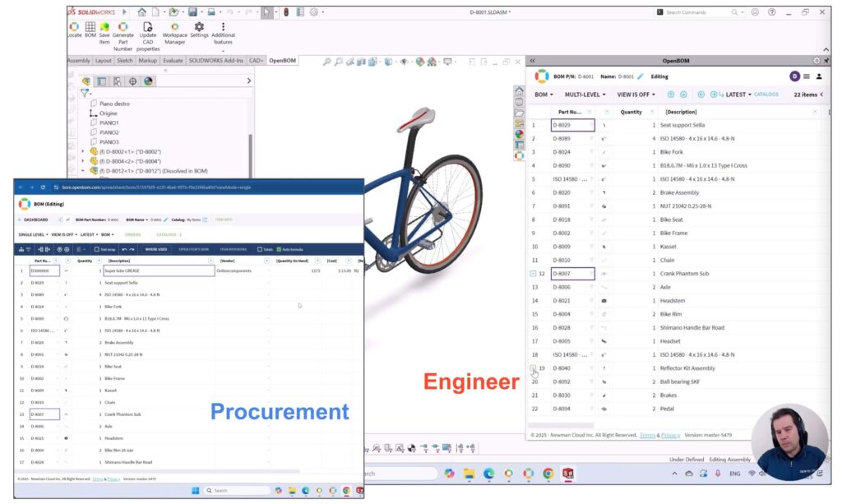Screen dimensions: 842x504
Task: Switch to the Markup ribbon tab
Action: tap(148, 61)
